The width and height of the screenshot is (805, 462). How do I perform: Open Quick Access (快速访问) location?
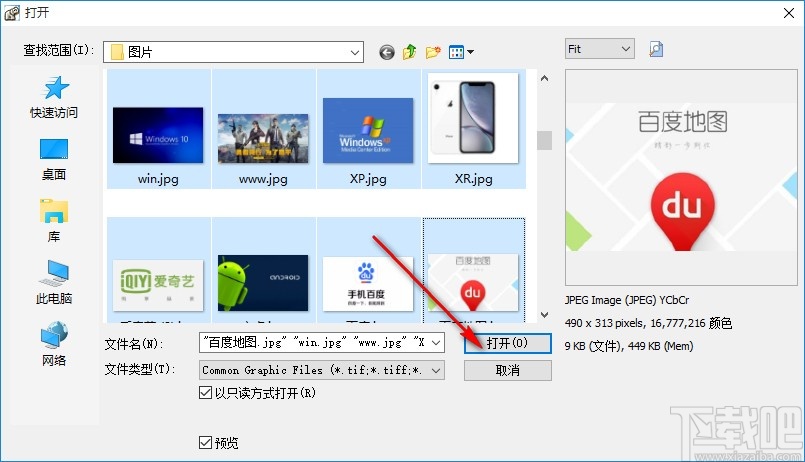pyautogui.click(x=54, y=98)
